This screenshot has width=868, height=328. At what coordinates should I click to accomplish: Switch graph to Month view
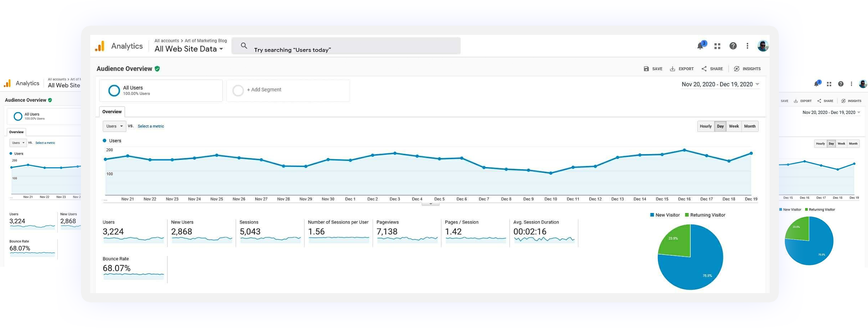[x=749, y=126]
